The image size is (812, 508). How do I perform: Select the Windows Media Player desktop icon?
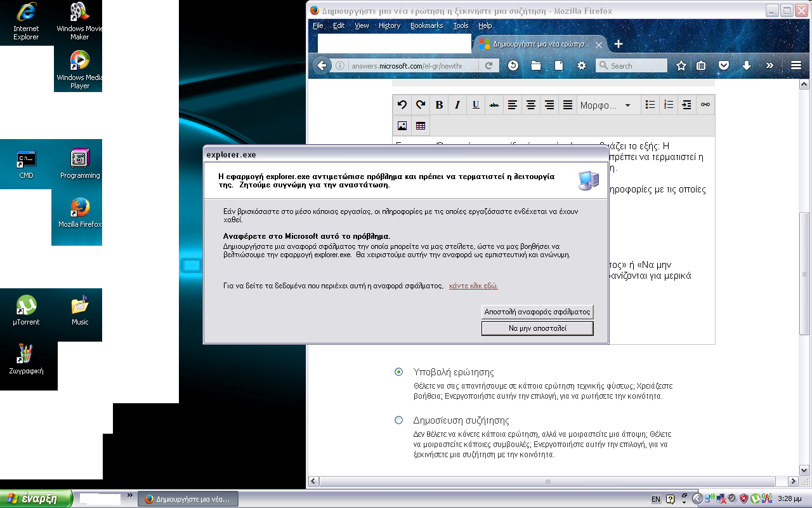[79, 70]
